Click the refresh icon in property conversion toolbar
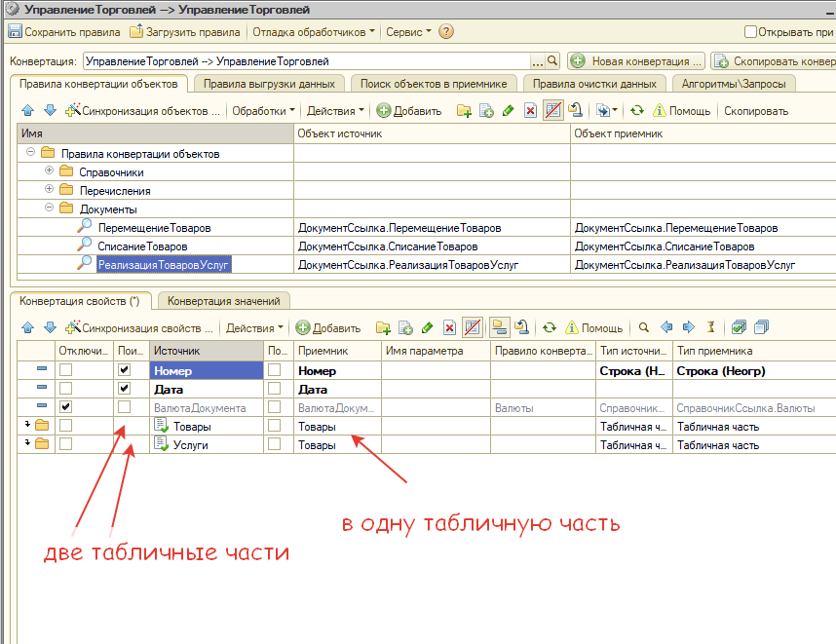Screen dimensions: 836x644 point(550,327)
